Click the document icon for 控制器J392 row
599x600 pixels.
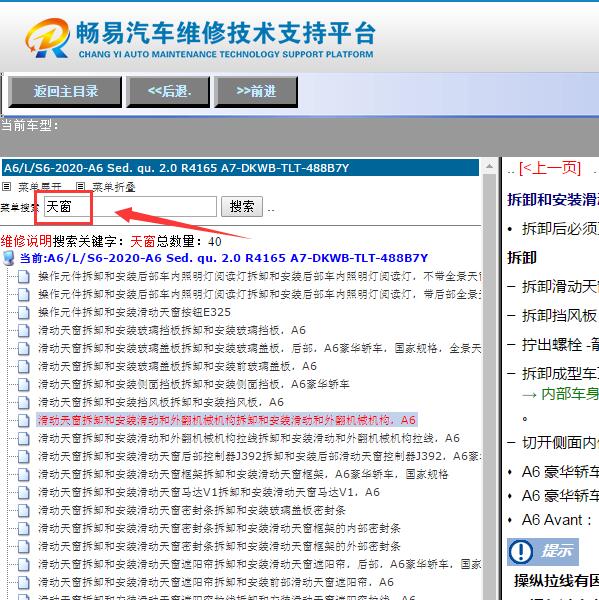click(x=23, y=456)
